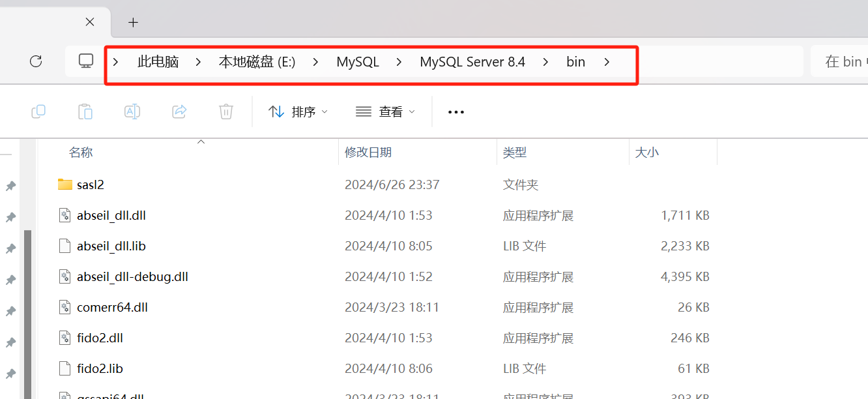Screen dimensions: 868x399
Task: Select the fido2.lib file icon
Action: (x=65, y=368)
